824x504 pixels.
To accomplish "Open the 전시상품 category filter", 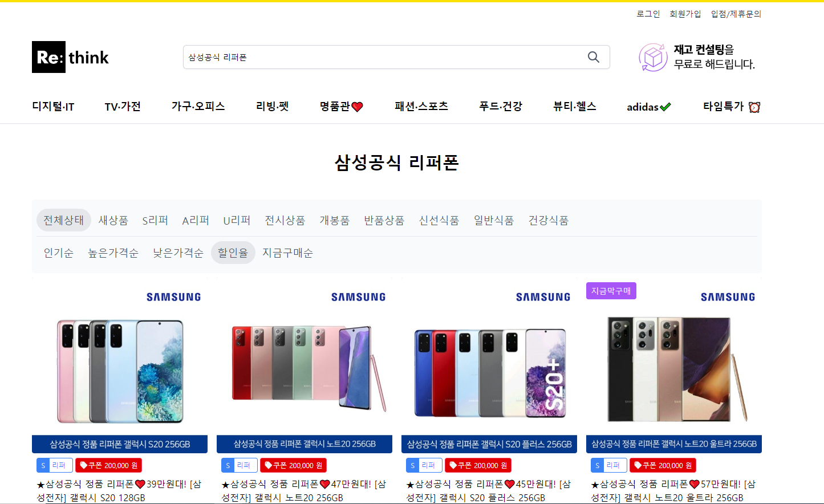I will pos(285,220).
